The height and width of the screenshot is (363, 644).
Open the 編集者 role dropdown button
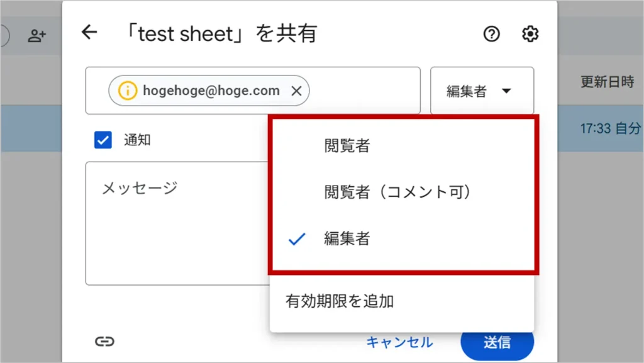click(482, 91)
